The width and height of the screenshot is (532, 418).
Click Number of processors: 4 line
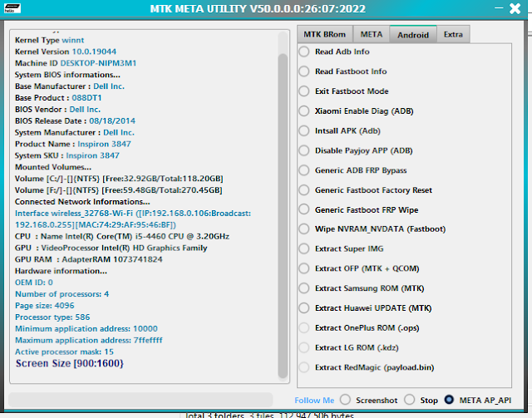(x=62, y=294)
